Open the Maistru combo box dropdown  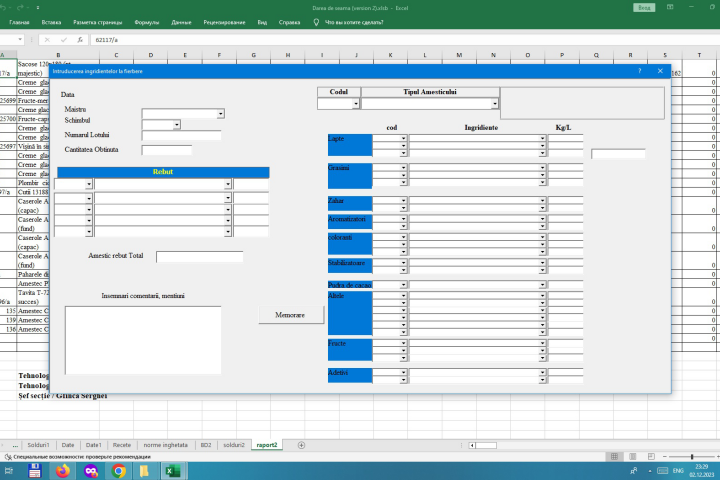click(220, 113)
